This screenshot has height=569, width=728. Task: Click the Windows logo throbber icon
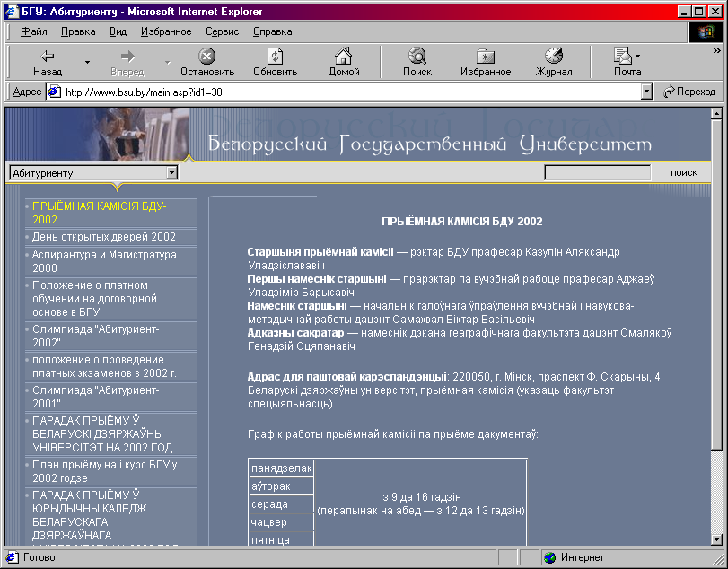pyautogui.click(x=705, y=31)
